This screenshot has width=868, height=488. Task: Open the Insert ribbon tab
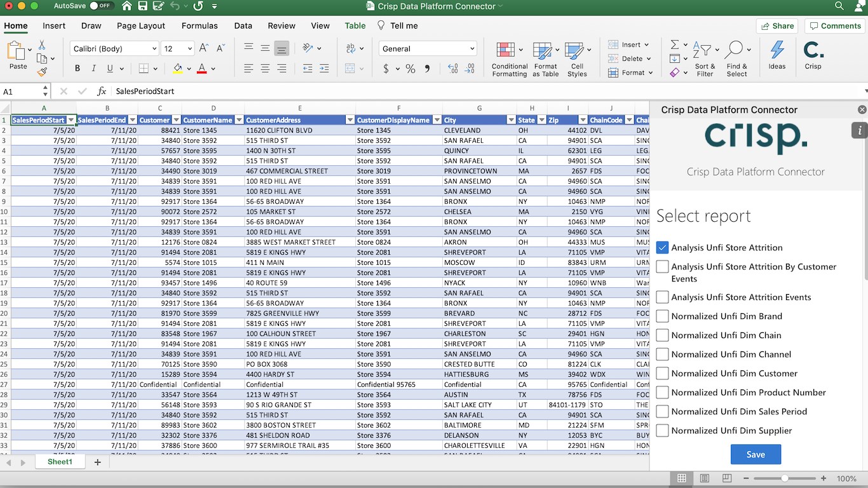(54, 26)
